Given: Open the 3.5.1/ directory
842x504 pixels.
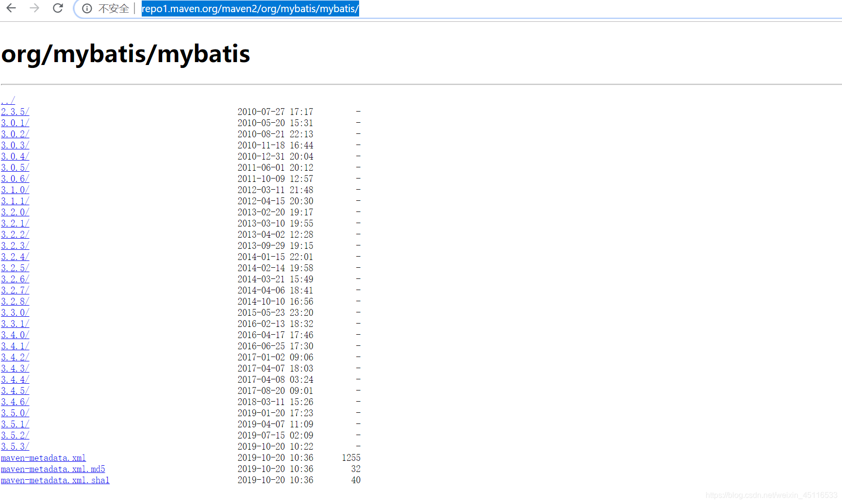Looking at the screenshot, I should [x=15, y=424].
